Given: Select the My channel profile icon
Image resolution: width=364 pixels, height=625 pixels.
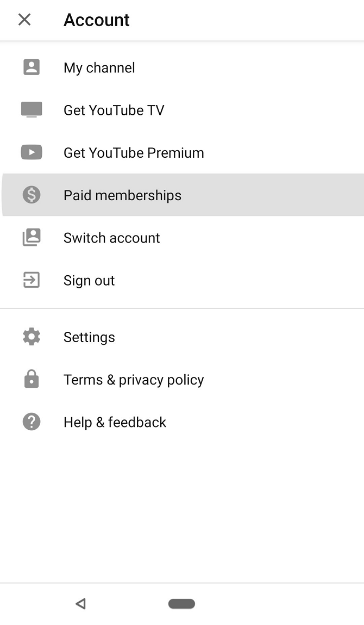Looking at the screenshot, I should point(32,67).
